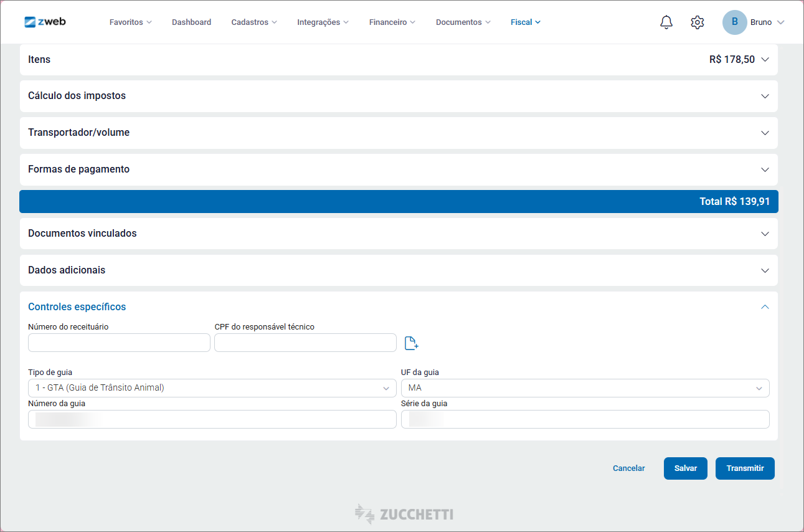Open the settings gear icon
The height and width of the screenshot is (532, 804).
pyautogui.click(x=697, y=22)
